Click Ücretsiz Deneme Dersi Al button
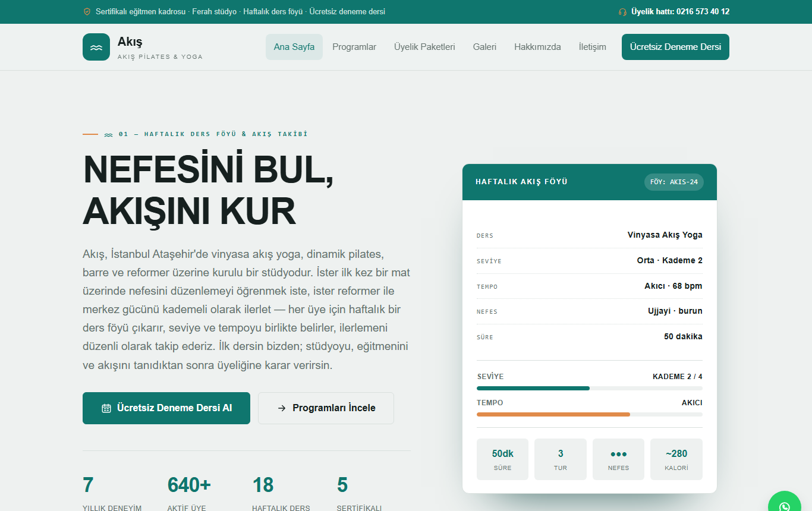The image size is (812, 511). click(x=166, y=408)
